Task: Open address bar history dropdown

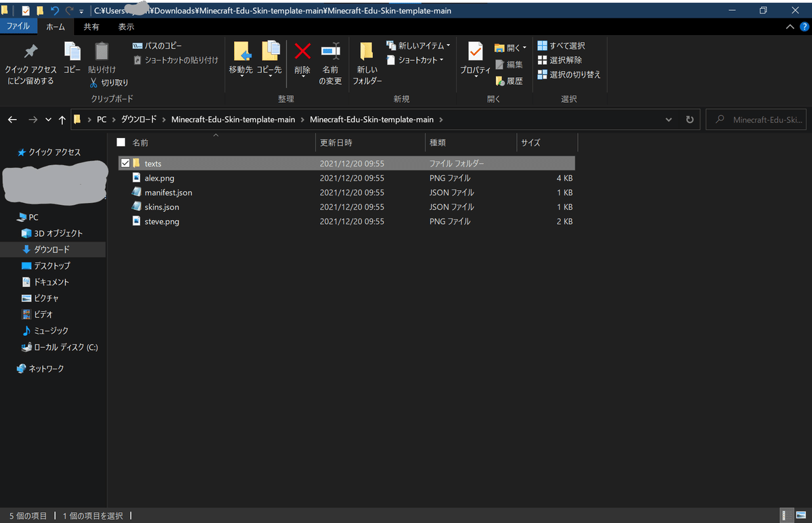Action: [669, 120]
